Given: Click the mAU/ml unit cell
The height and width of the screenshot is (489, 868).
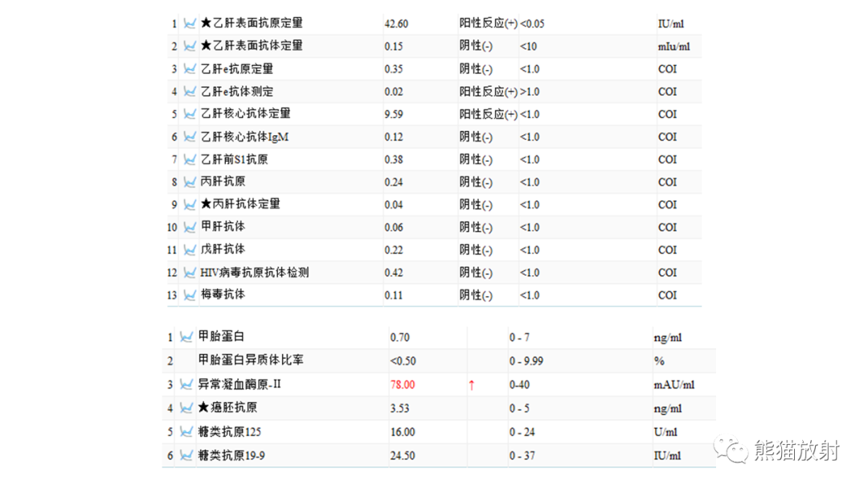Looking at the screenshot, I should [x=674, y=385].
